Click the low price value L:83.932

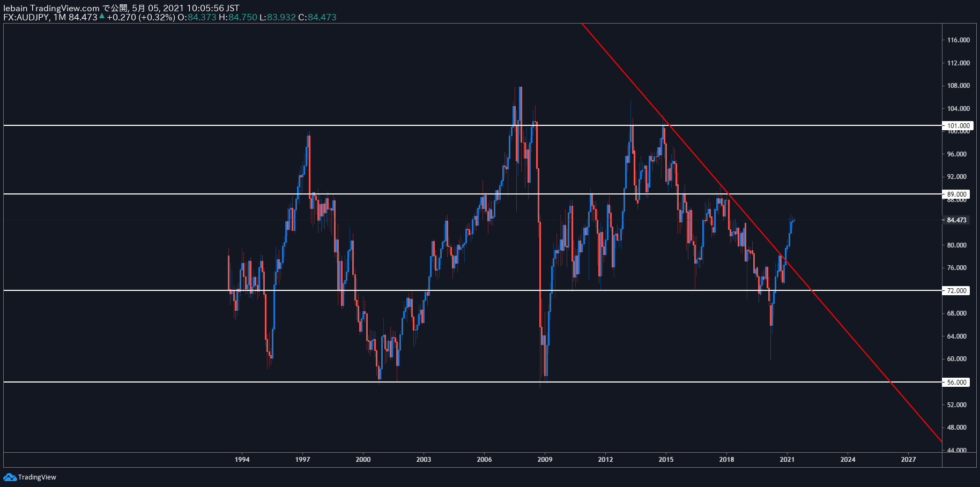pos(278,17)
